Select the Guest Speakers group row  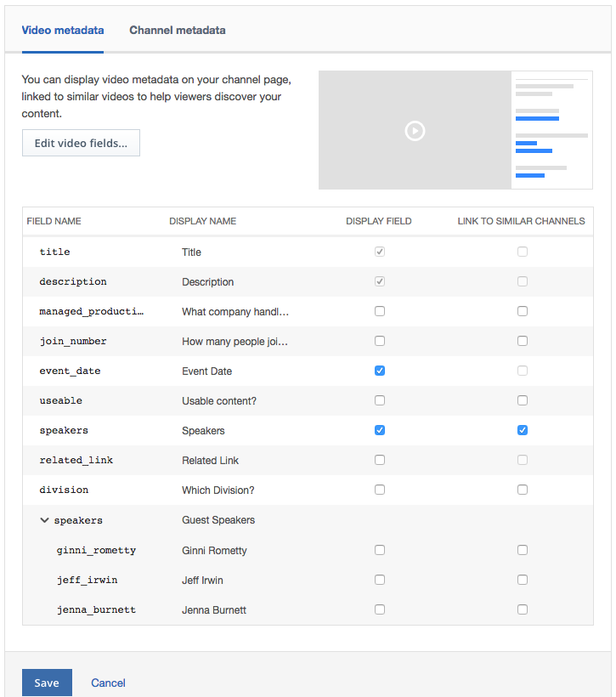click(x=308, y=520)
